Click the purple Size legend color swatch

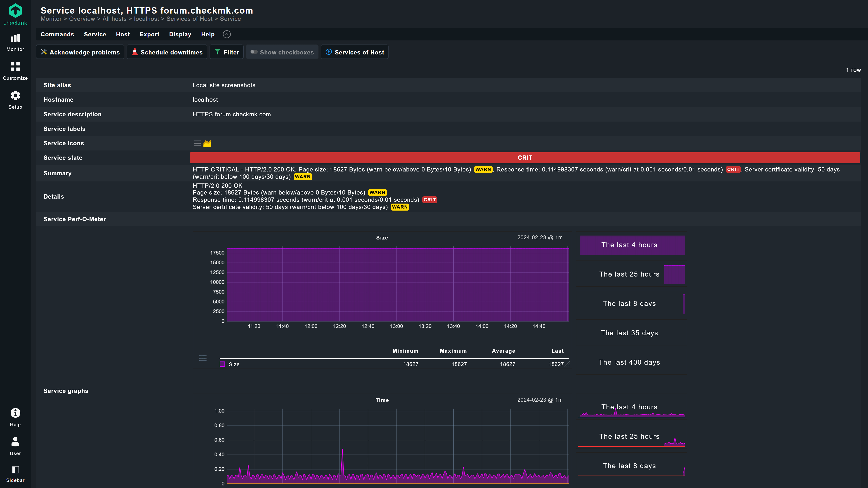[222, 364]
